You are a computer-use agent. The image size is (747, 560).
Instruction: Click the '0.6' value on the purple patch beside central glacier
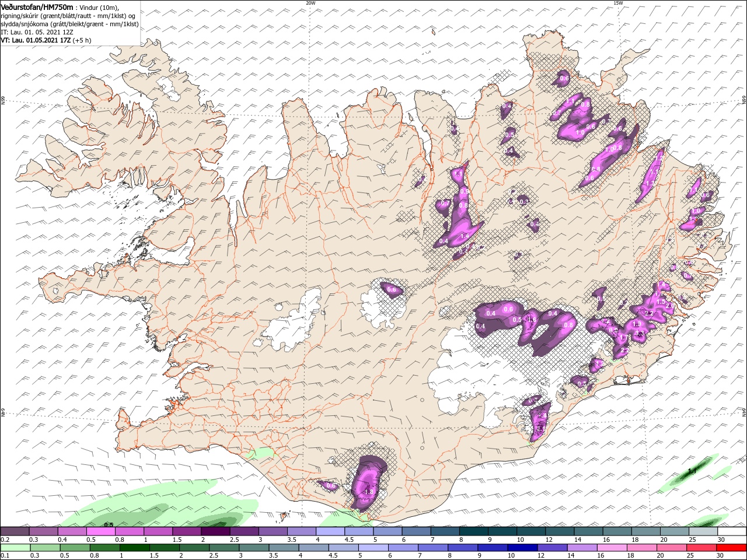pyautogui.click(x=392, y=289)
